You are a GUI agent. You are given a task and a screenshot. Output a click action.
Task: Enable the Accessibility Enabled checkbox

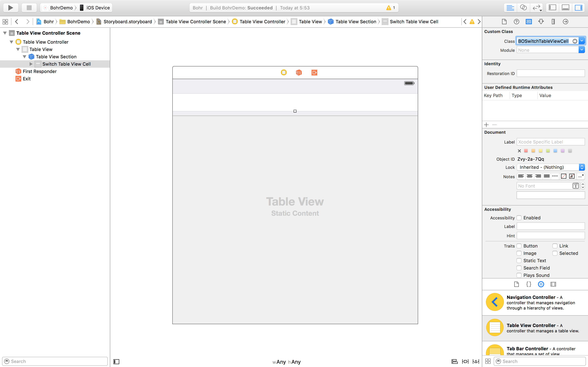(x=519, y=218)
